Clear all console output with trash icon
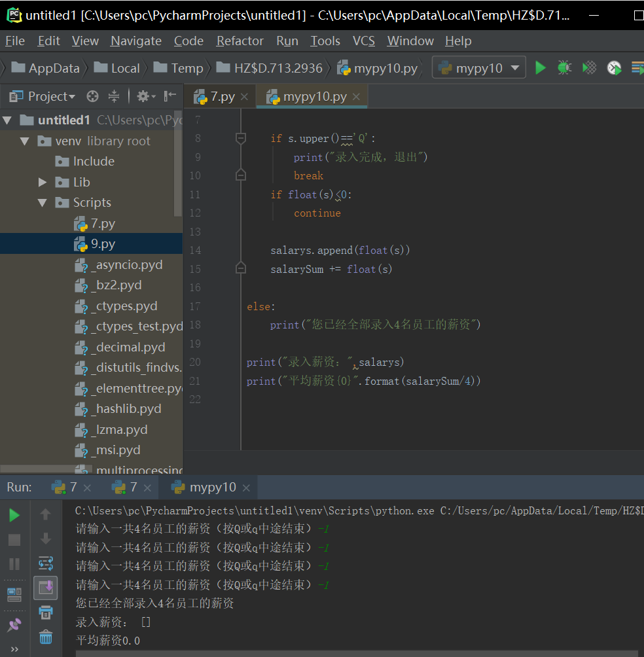 coord(46,637)
